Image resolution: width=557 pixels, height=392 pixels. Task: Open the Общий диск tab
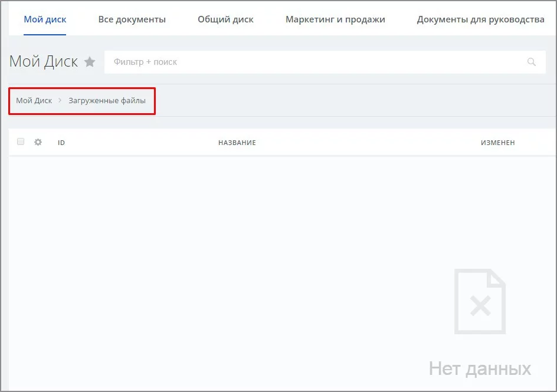click(225, 19)
